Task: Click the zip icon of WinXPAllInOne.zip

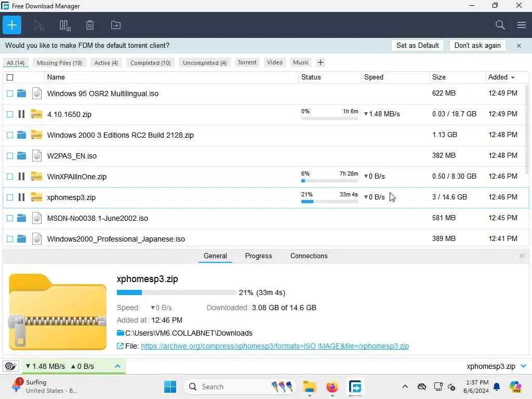Action: [x=37, y=177]
